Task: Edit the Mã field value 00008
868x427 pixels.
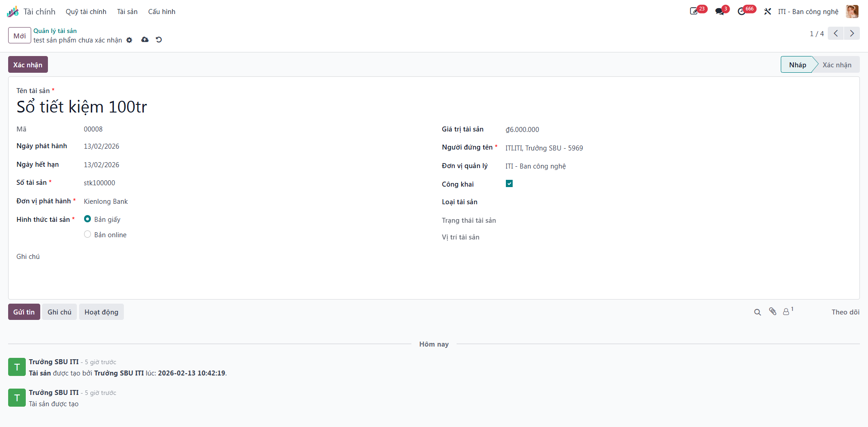Action: 93,129
